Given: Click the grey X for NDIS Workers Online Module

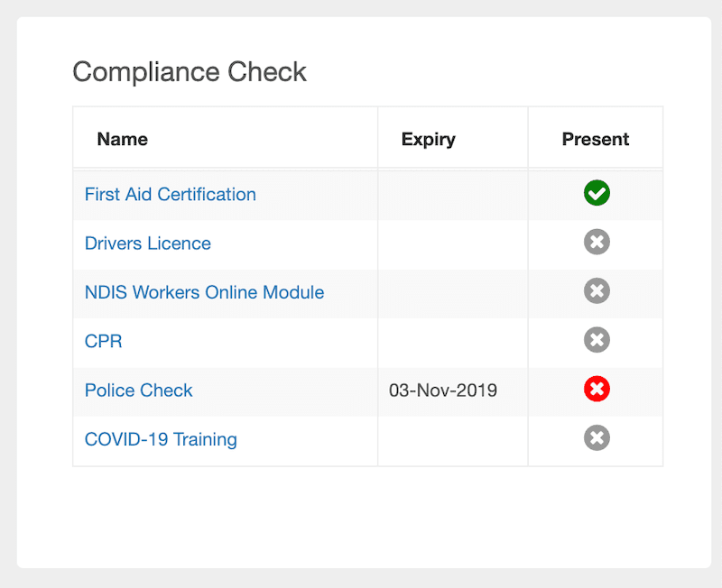Looking at the screenshot, I should [597, 290].
